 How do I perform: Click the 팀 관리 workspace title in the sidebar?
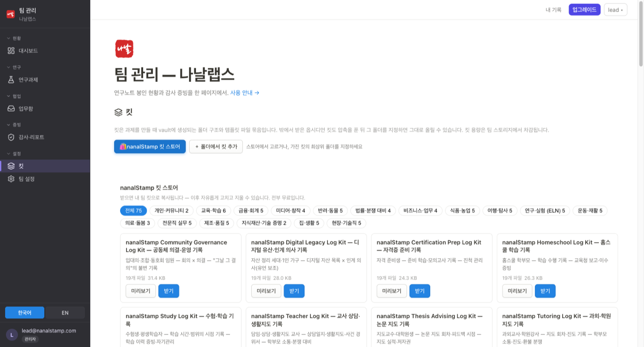click(28, 10)
